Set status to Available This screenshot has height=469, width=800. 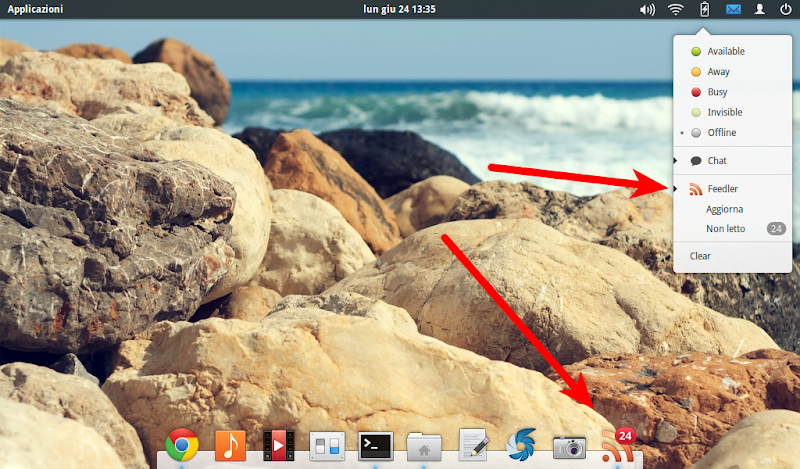pos(733,51)
